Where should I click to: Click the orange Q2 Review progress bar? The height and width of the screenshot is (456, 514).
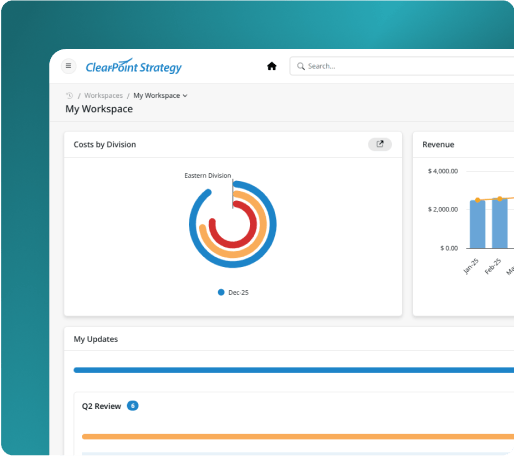tap(298, 437)
